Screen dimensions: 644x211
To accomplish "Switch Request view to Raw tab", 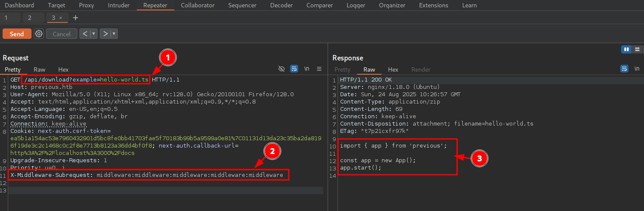I will point(40,69).
